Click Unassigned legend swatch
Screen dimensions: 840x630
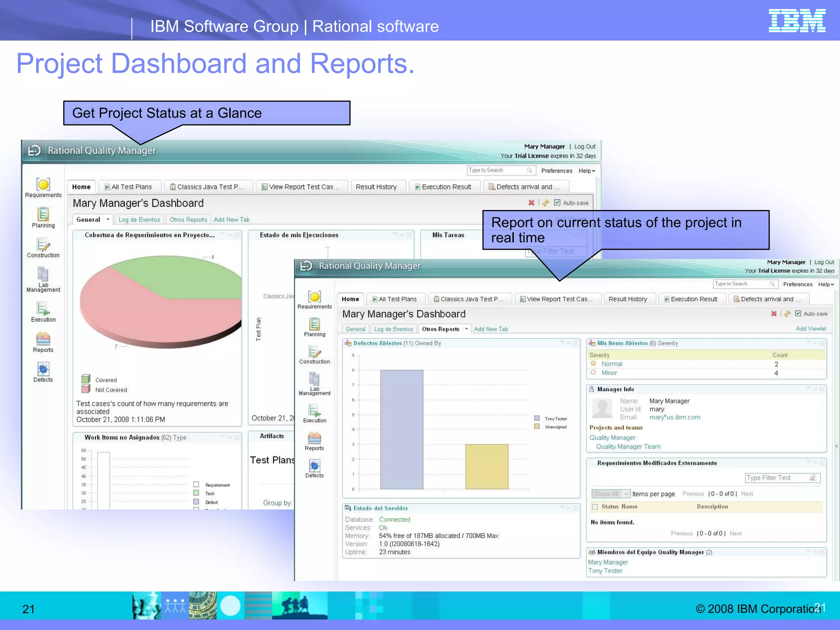pos(537,427)
